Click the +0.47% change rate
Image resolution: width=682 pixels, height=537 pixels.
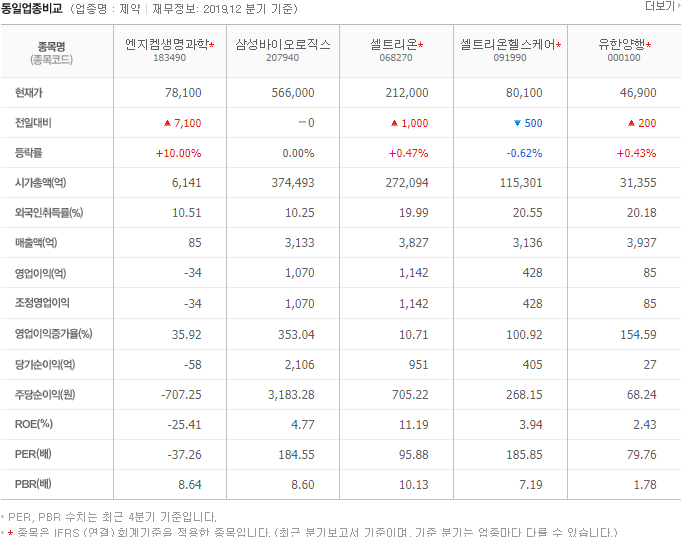(x=408, y=153)
